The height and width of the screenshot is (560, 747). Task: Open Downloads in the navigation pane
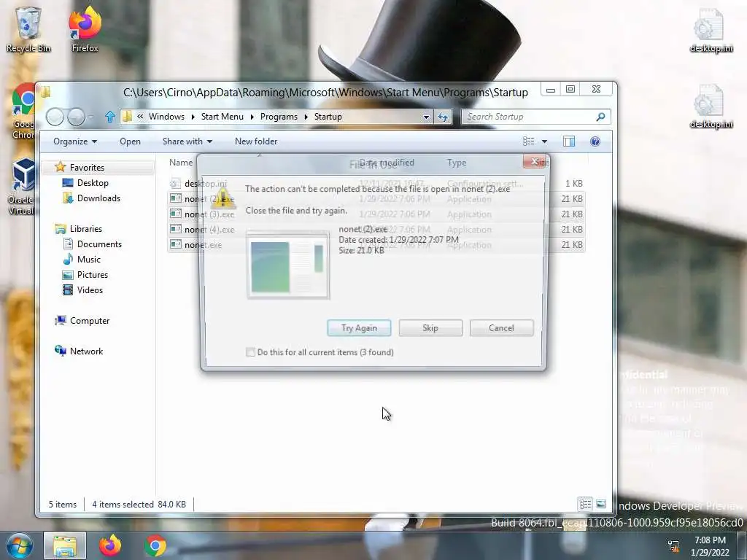click(98, 198)
